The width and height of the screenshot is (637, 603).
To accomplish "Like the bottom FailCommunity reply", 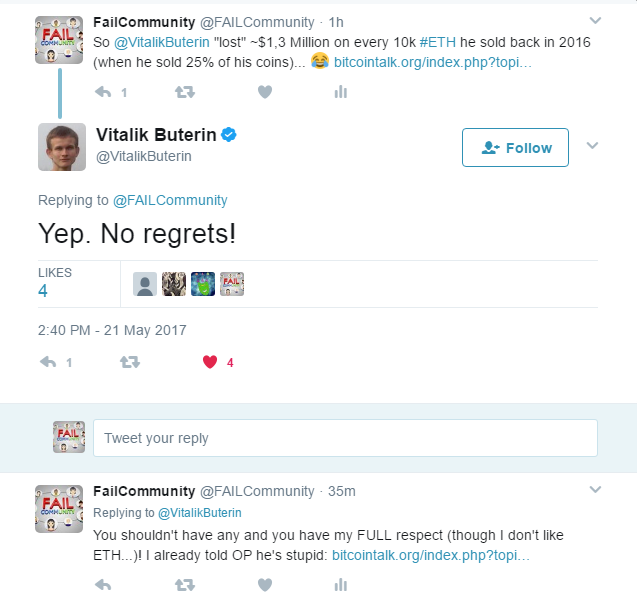I will 265,585.
